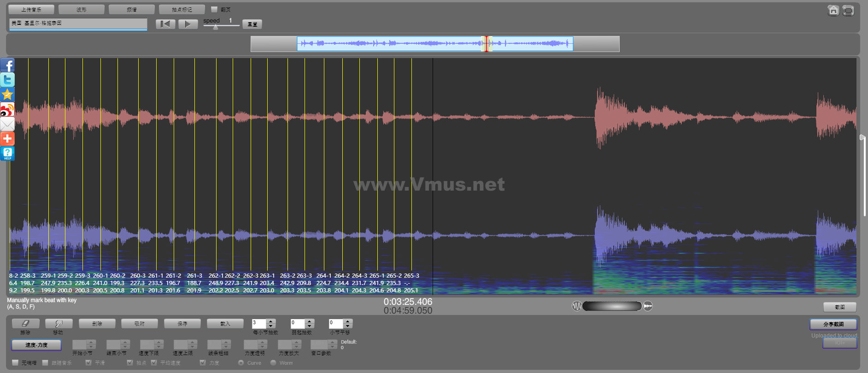This screenshot has width=868, height=373.
Task: Click the speed slider handle
Action: point(215,27)
